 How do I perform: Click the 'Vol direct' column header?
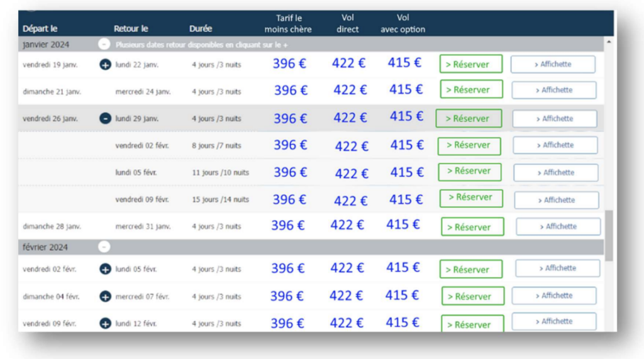pos(347,23)
